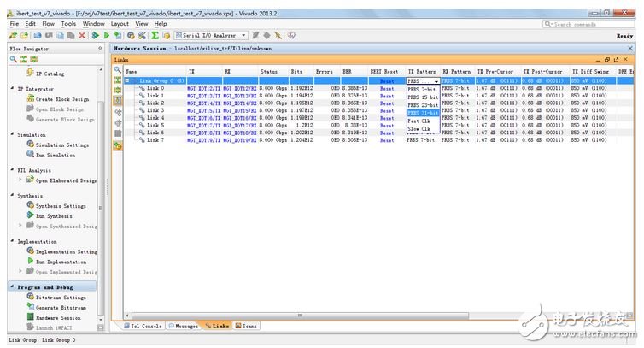Click the Run Implementation green arrow icon

pyautogui.click(x=30, y=262)
